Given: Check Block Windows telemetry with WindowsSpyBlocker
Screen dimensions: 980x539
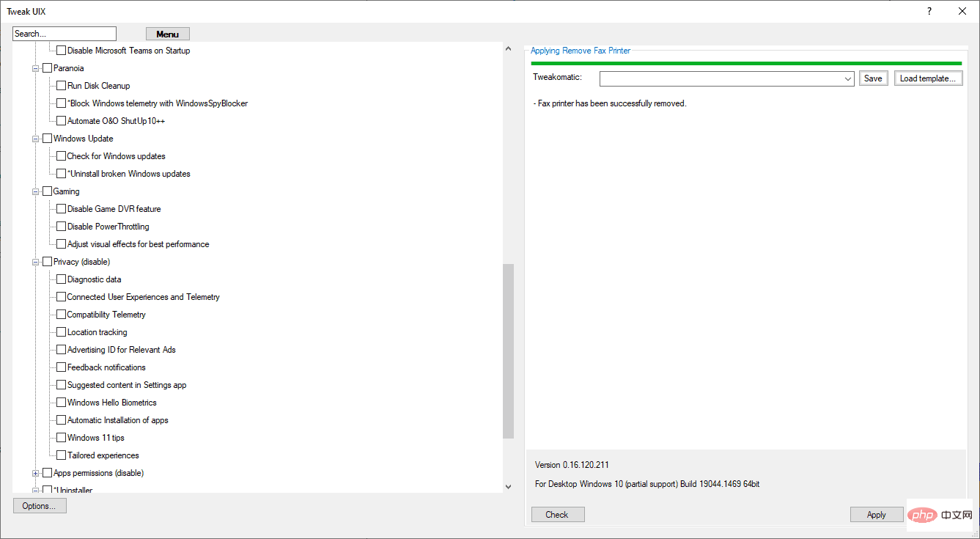Looking at the screenshot, I should pyautogui.click(x=62, y=103).
